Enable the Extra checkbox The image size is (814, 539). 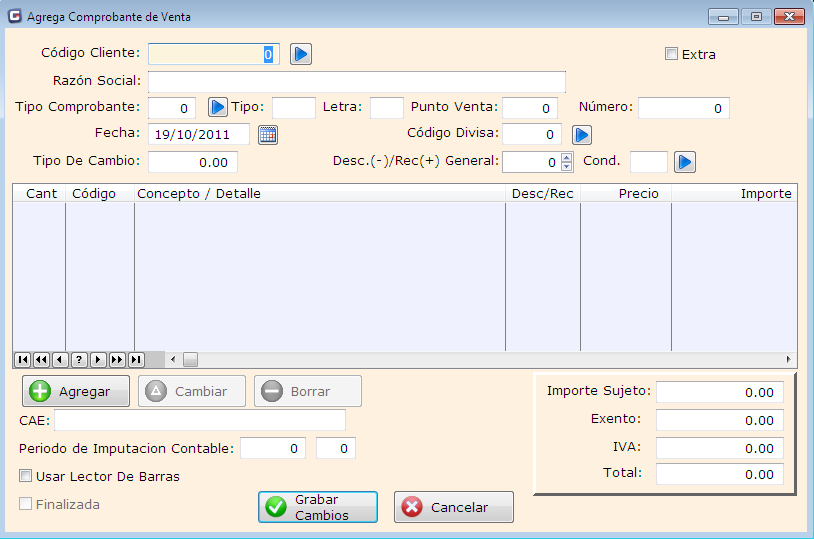[672, 54]
